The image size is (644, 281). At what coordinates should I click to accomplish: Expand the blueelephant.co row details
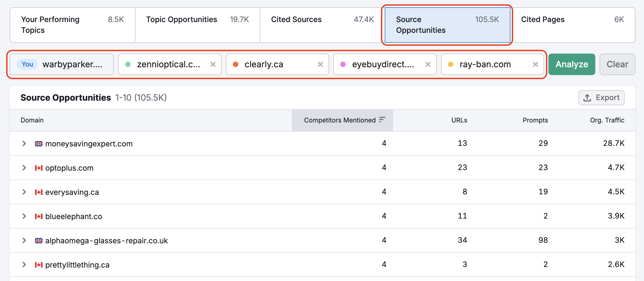(24, 216)
